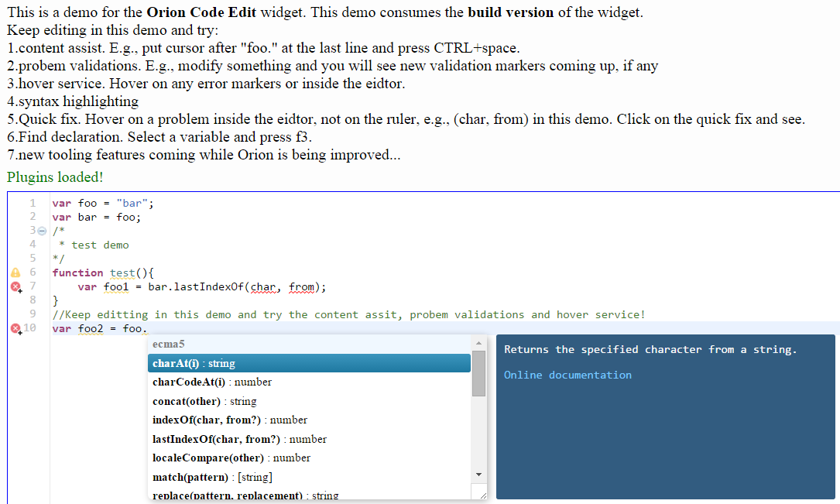Open the Online documentation link
The width and height of the screenshot is (840, 504).
click(x=567, y=375)
